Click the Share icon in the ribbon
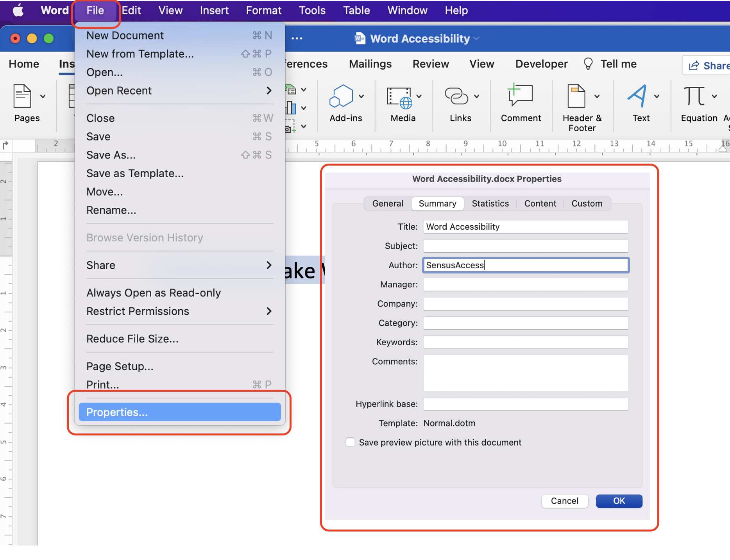730x560 pixels. point(694,65)
